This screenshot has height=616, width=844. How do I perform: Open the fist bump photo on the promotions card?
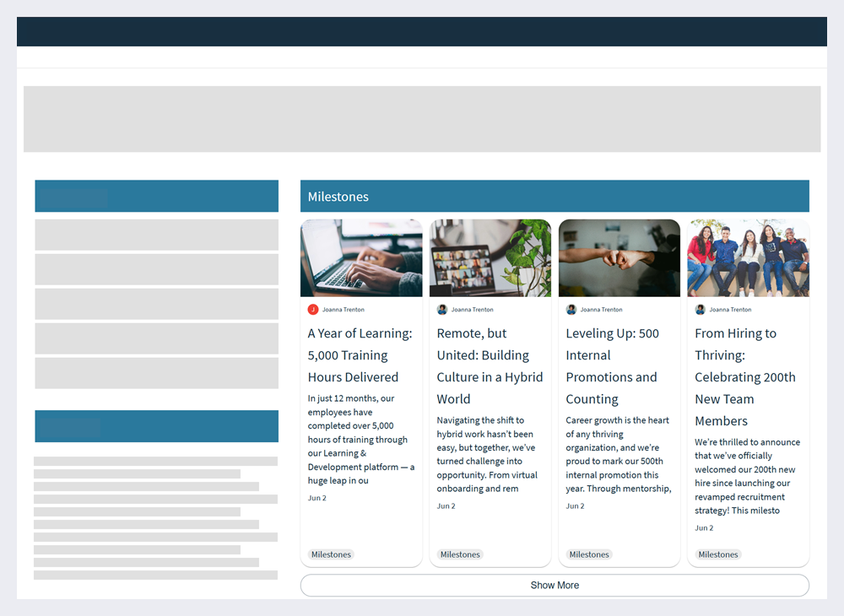coord(619,257)
